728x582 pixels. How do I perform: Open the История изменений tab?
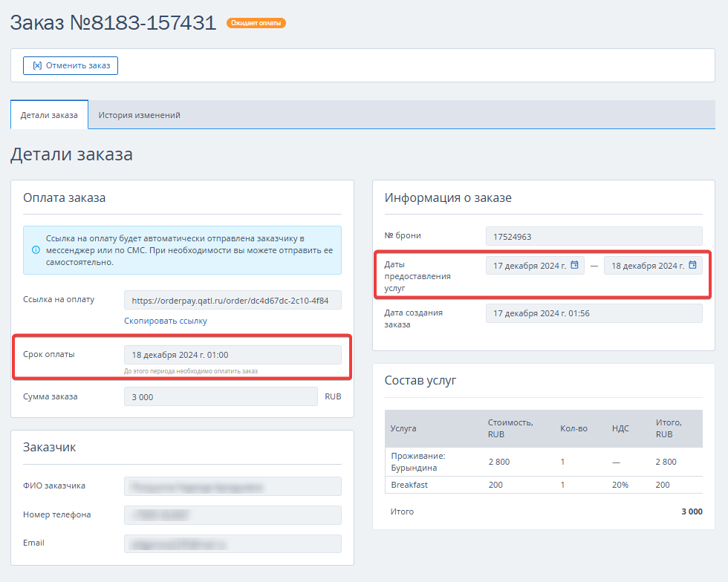140,115
